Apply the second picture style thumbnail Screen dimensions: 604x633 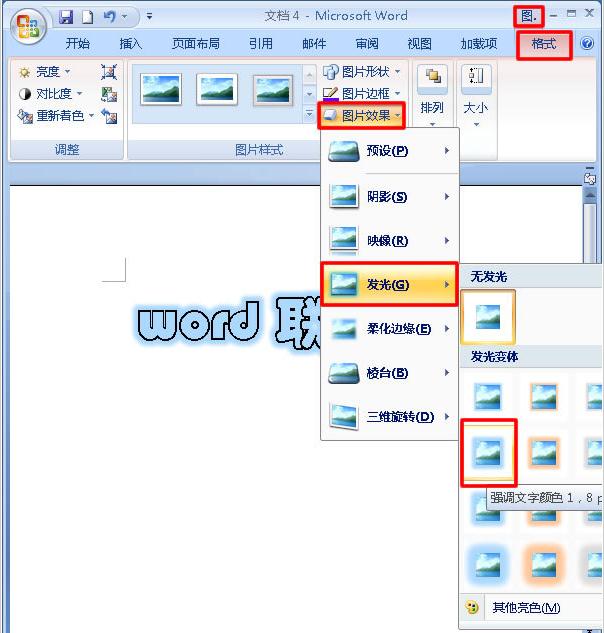pyautogui.click(x=217, y=90)
